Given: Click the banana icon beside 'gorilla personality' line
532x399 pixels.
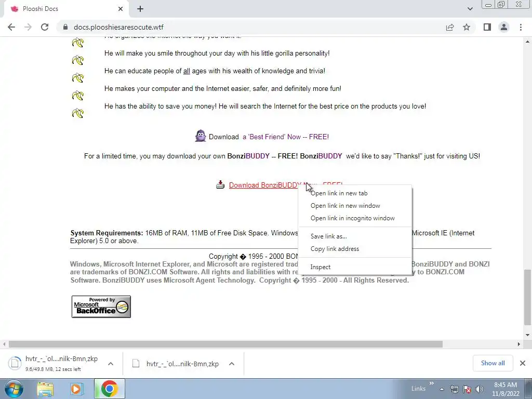Looking at the screenshot, I should point(78,60).
